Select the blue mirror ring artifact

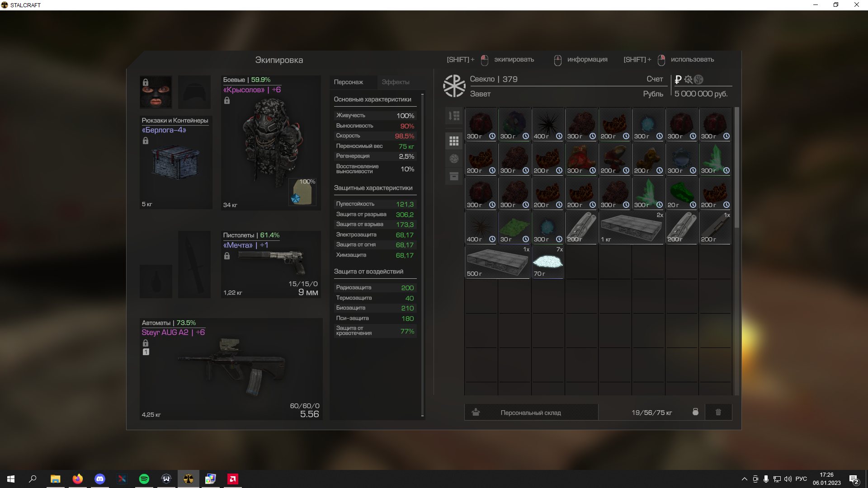pyautogui.click(x=682, y=159)
